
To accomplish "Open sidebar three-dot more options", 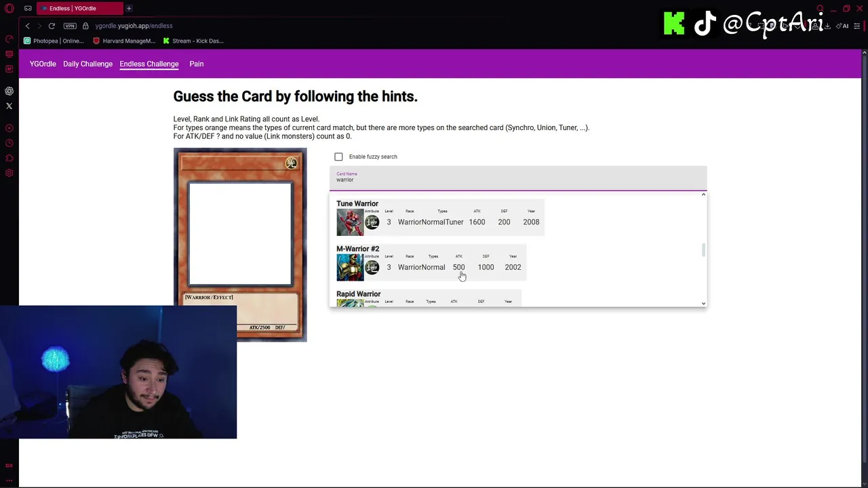I will tap(9, 480).
